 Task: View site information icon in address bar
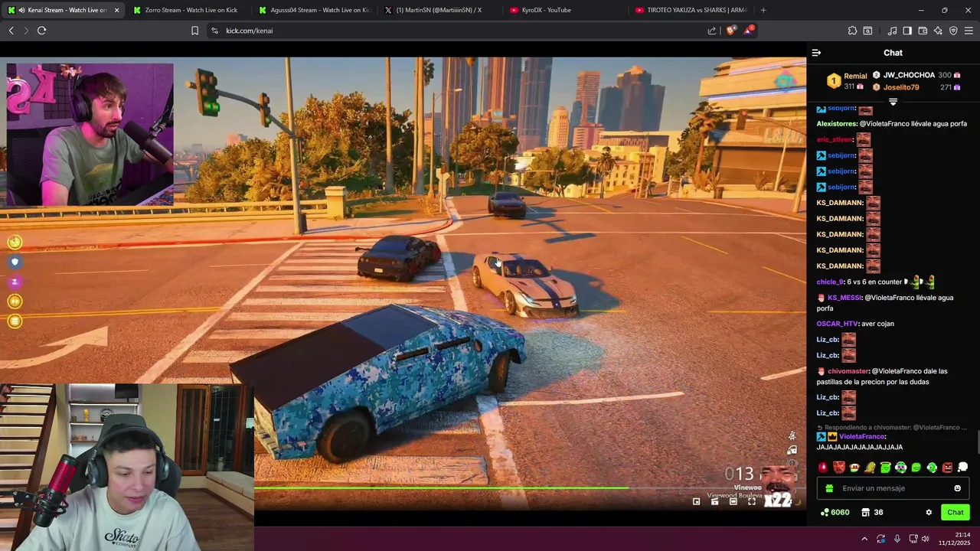coord(214,31)
